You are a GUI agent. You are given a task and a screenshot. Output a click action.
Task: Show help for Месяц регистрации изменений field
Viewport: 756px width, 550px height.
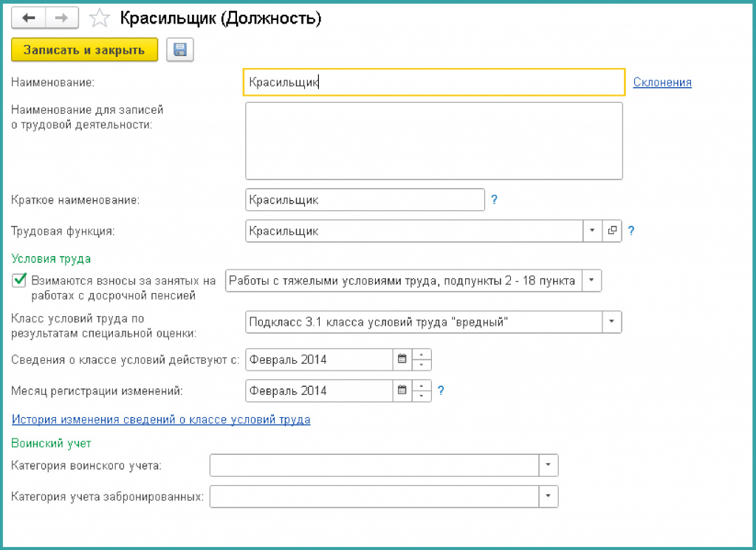coord(441,391)
